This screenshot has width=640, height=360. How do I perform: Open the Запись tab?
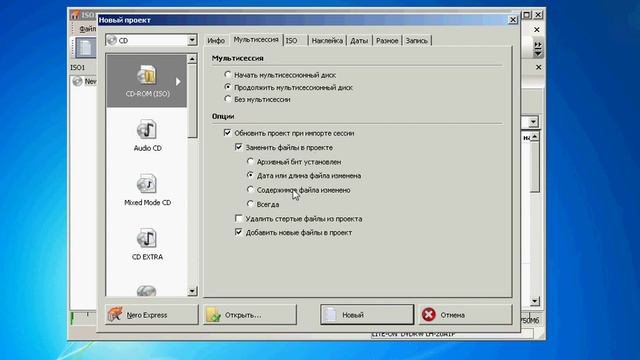(x=417, y=40)
